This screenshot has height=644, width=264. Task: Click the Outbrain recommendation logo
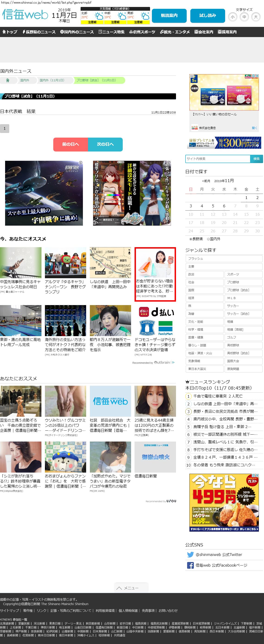click(x=162, y=362)
